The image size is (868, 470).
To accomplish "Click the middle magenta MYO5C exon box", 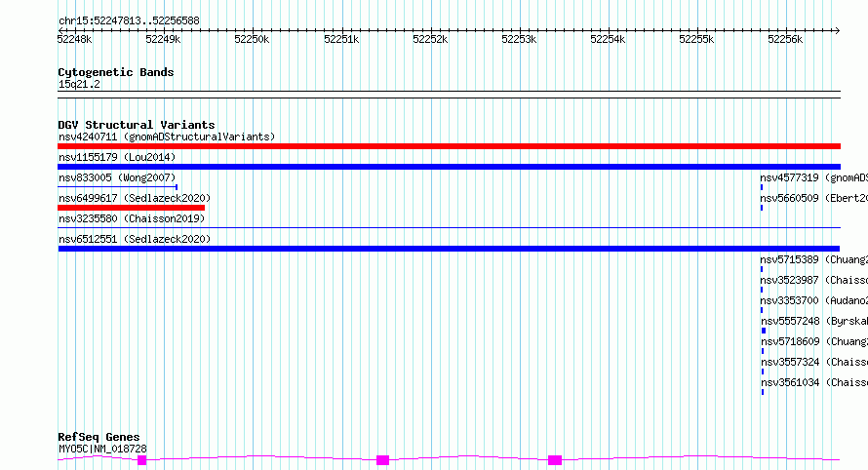I will (382, 460).
